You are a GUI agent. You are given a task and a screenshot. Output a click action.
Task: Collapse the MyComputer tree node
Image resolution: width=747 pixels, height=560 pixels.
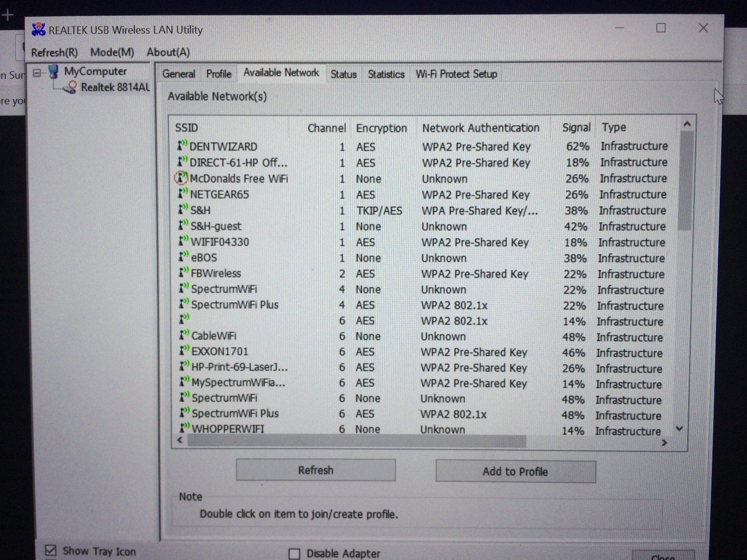point(37,73)
